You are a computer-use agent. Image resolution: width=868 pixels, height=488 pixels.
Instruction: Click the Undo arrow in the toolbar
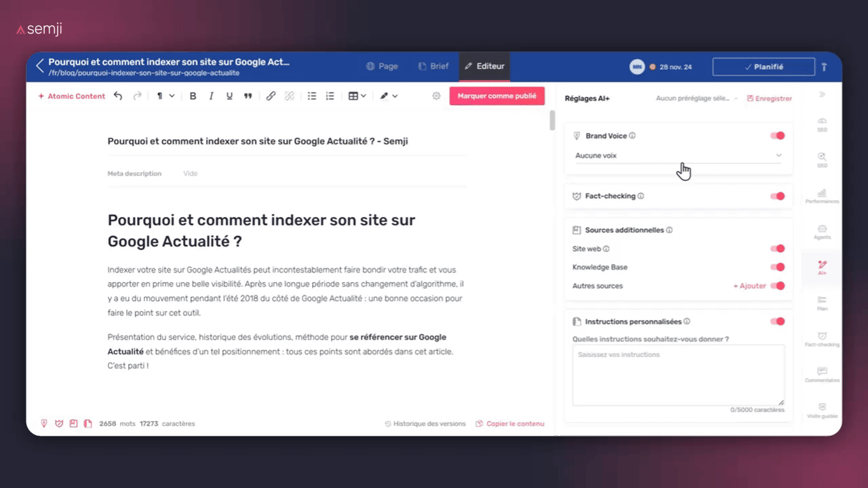click(118, 96)
